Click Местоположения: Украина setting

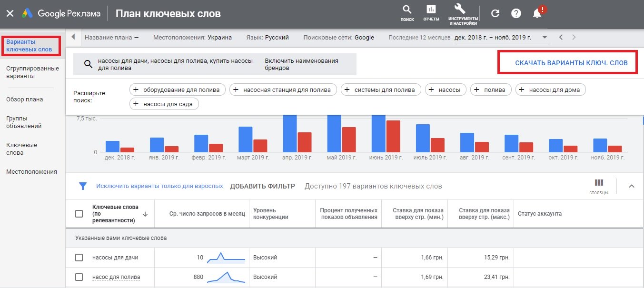pos(193,37)
